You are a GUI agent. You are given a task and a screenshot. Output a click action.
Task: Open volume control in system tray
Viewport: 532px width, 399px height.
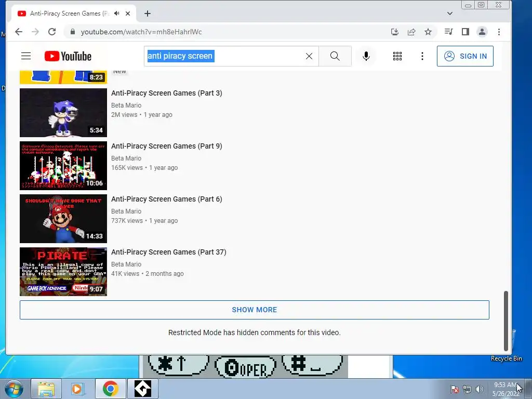[x=479, y=389]
